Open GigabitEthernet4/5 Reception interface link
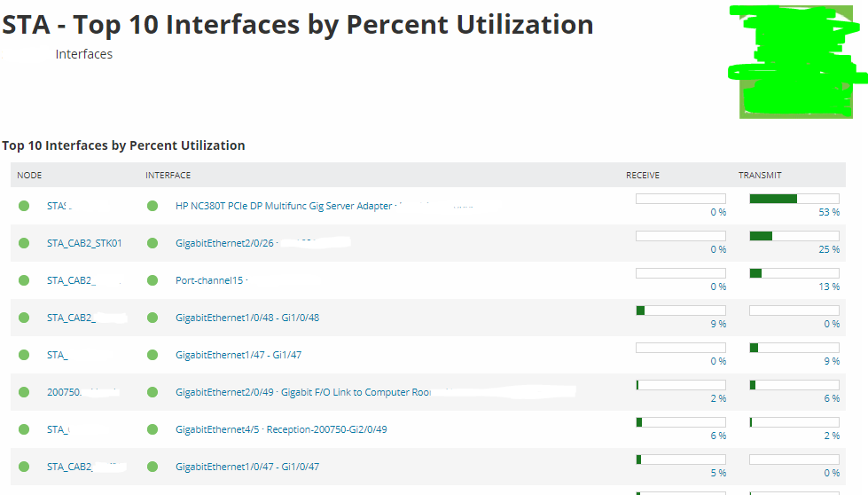Image resolution: width=868 pixels, height=495 pixels. [281, 429]
